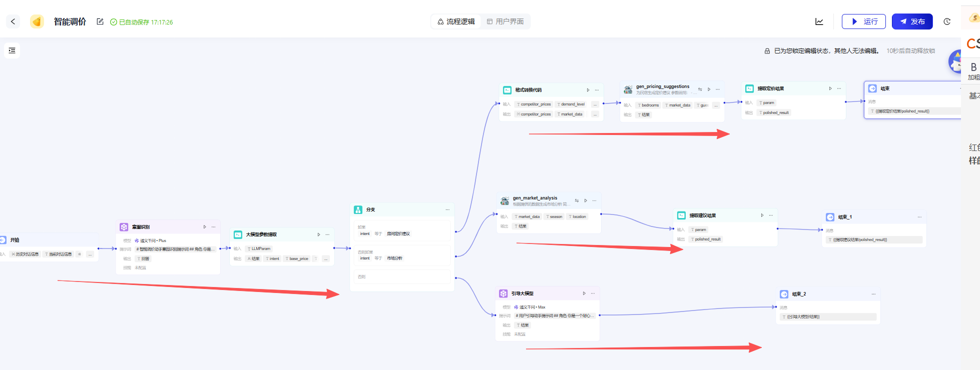Open the statistics chart icon
This screenshot has height=370, width=980.
pyautogui.click(x=819, y=21)
